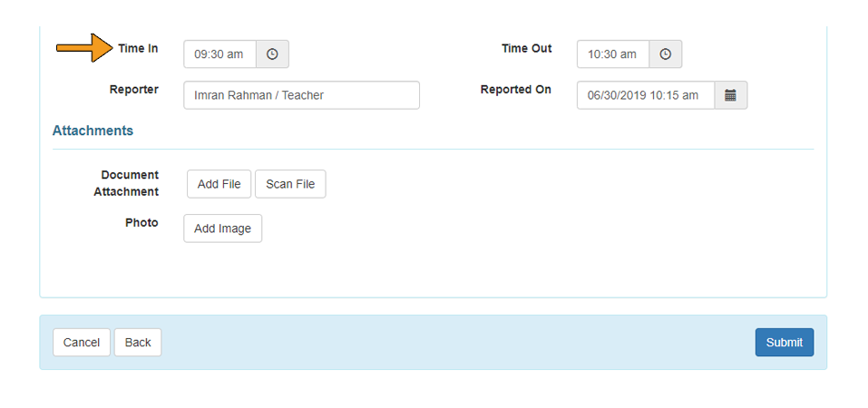Click the Time In label
The height and width of the screenshot is (408, 868).
tap(138, 49)
